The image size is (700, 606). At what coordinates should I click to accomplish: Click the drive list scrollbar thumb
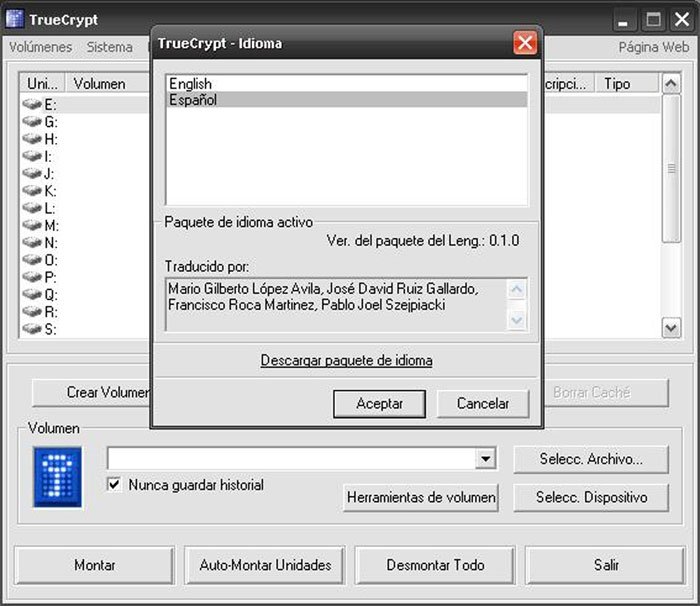pos(671,168)
